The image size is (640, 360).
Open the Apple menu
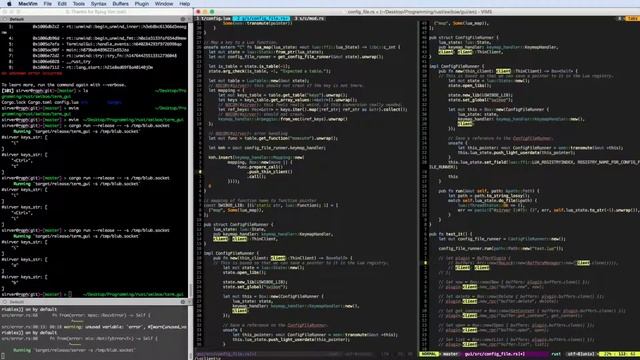click(9, 4)
